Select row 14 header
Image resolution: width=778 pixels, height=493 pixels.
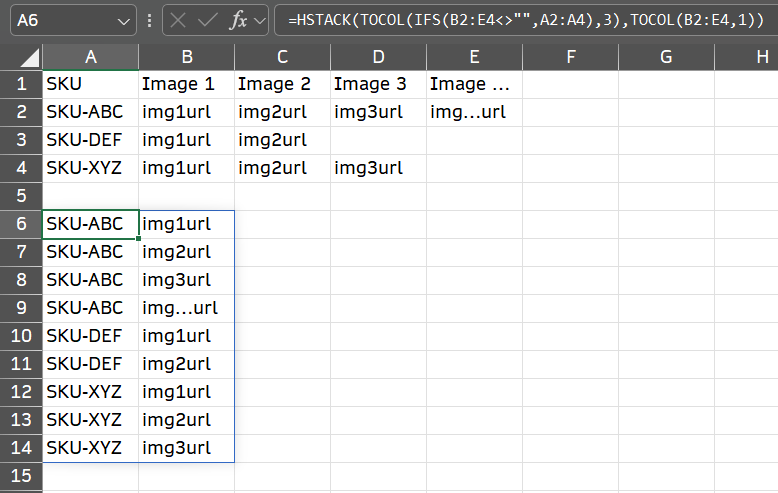pos(21,448)
